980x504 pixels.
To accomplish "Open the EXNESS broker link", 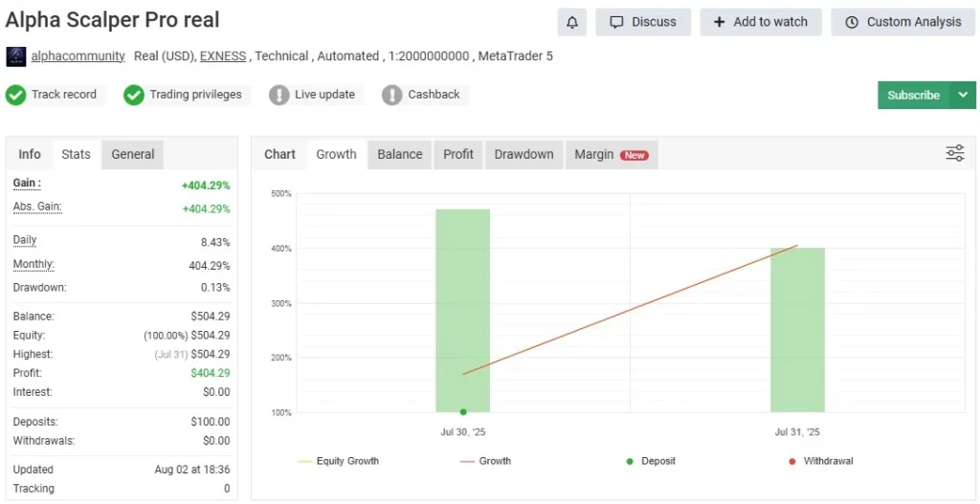I will [222, 56].
